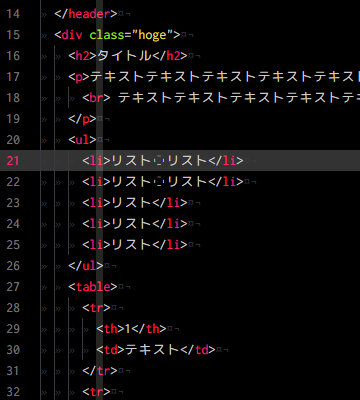Click the リスト text on line 22
This screenshot has width=360, height=400.
click(159, 182)
